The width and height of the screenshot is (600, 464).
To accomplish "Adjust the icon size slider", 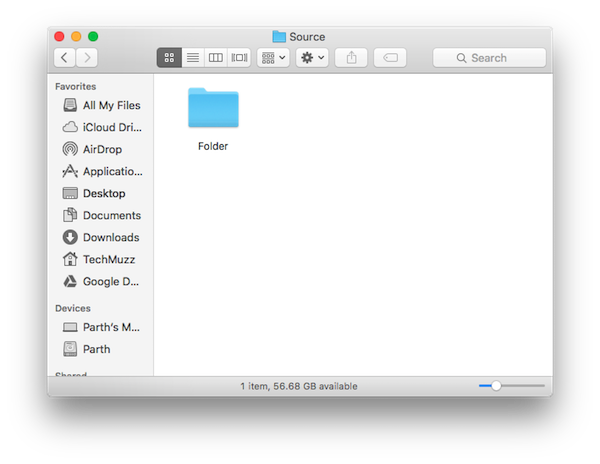I will [x=496, y=386].
